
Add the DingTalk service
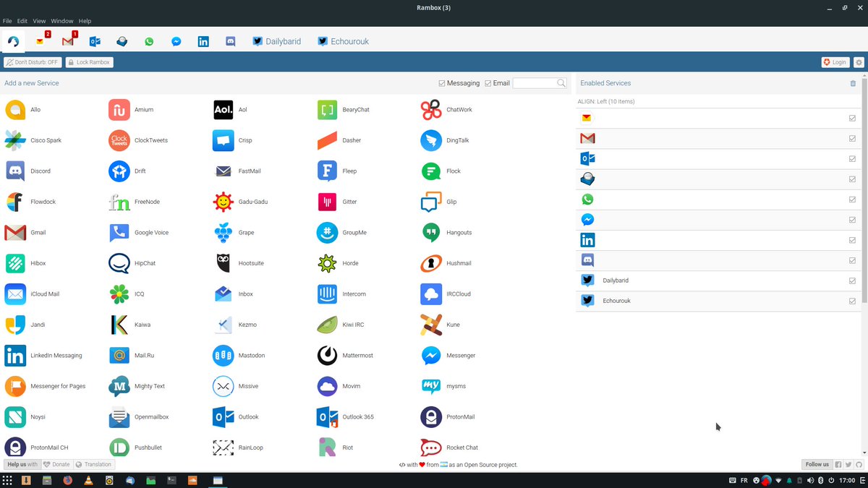click(x=445, y=140)
